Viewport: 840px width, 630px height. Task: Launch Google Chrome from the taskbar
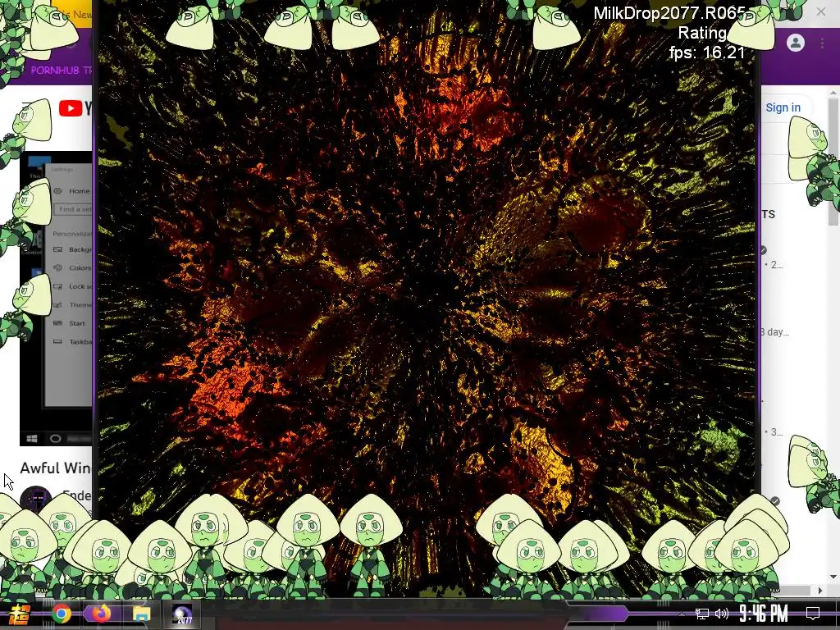61,614
